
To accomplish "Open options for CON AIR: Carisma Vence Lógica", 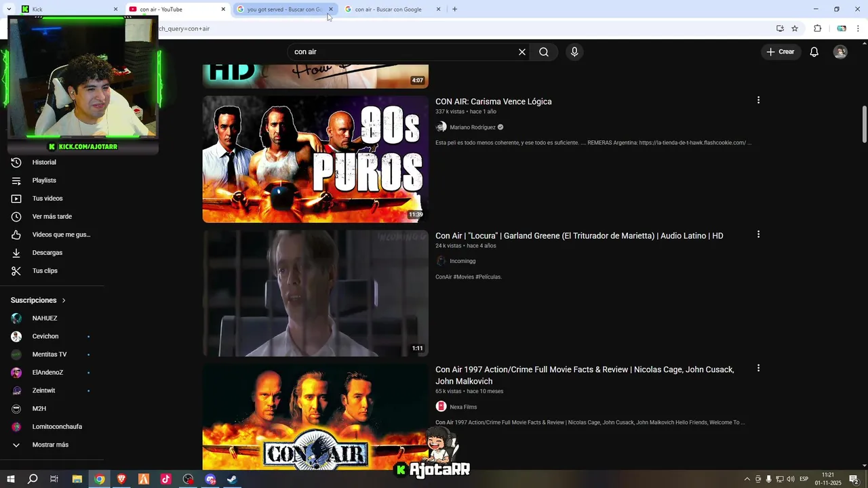I will coord(758,100).
